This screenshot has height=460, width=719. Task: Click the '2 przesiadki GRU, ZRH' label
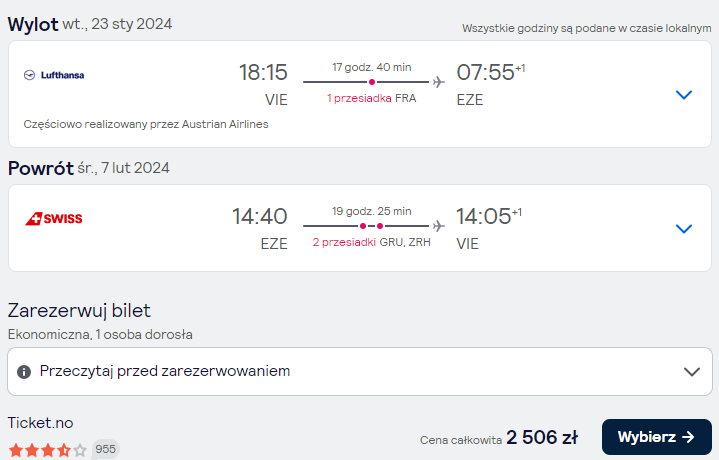coord(371,242)
